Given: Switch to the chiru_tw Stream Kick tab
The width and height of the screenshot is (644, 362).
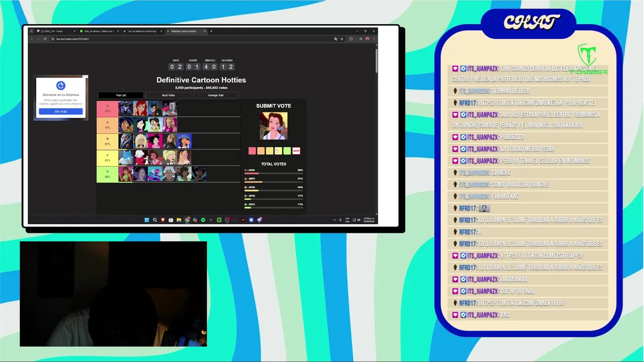Looking at the screenshot, I should click(98, 31).
